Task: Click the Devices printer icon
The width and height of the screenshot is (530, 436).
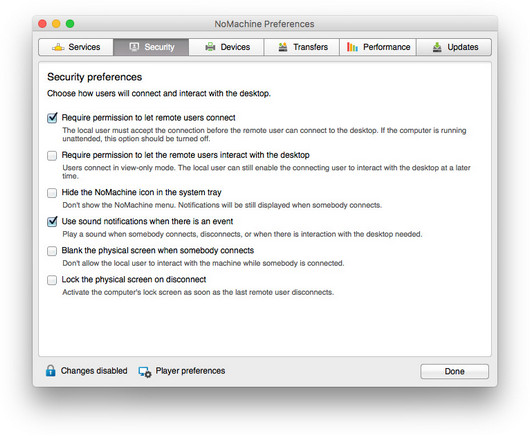Action: [210, 47]
